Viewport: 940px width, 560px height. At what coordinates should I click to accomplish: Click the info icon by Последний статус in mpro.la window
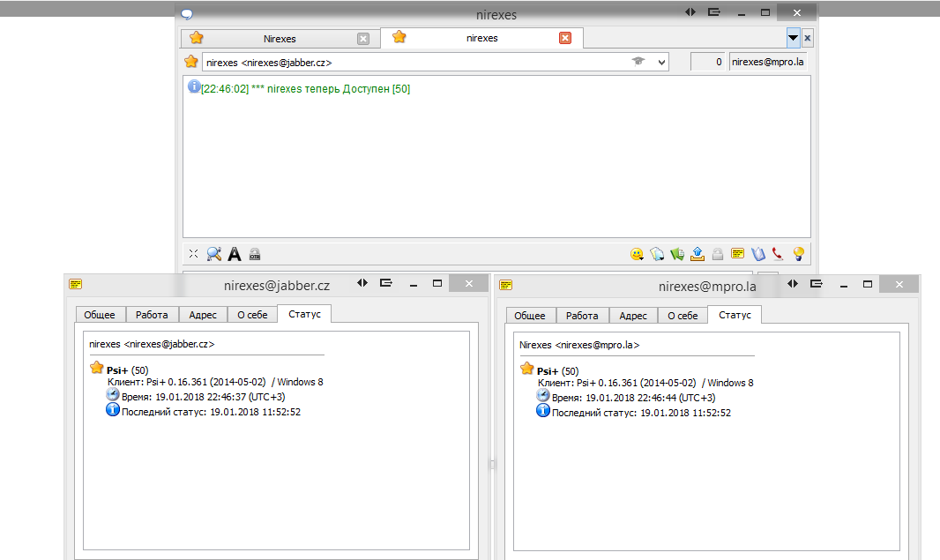(543, 410)
